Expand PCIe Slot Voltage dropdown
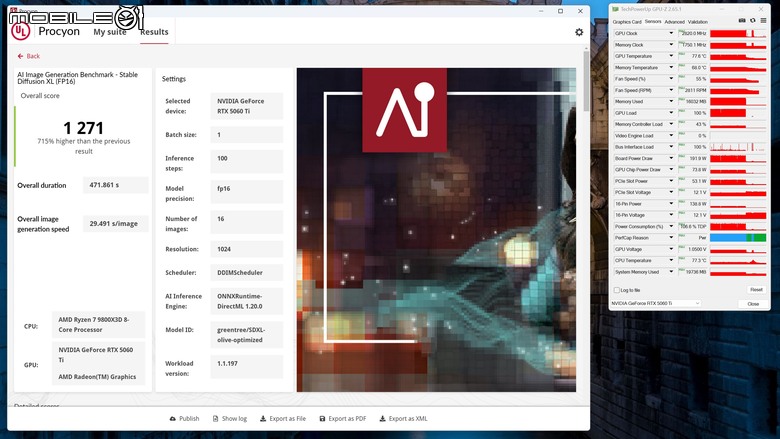 tap(671, 192)
